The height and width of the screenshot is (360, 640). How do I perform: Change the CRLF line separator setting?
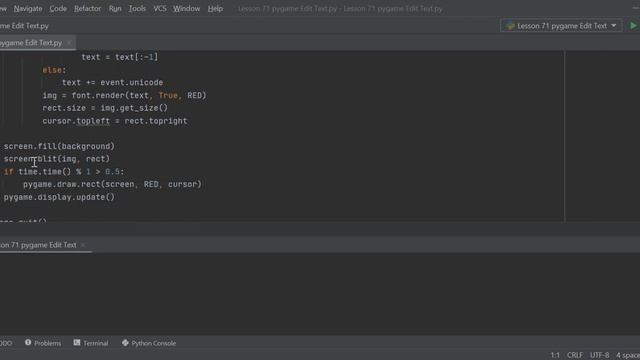pyautogui.click(x=575, y=355)
